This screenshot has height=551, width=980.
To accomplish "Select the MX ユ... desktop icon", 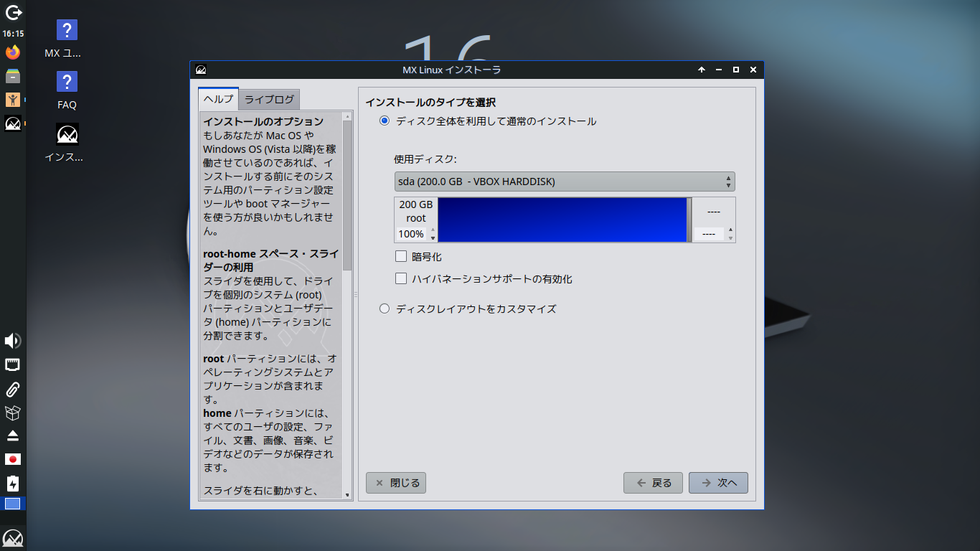I will tap(67, 39).
